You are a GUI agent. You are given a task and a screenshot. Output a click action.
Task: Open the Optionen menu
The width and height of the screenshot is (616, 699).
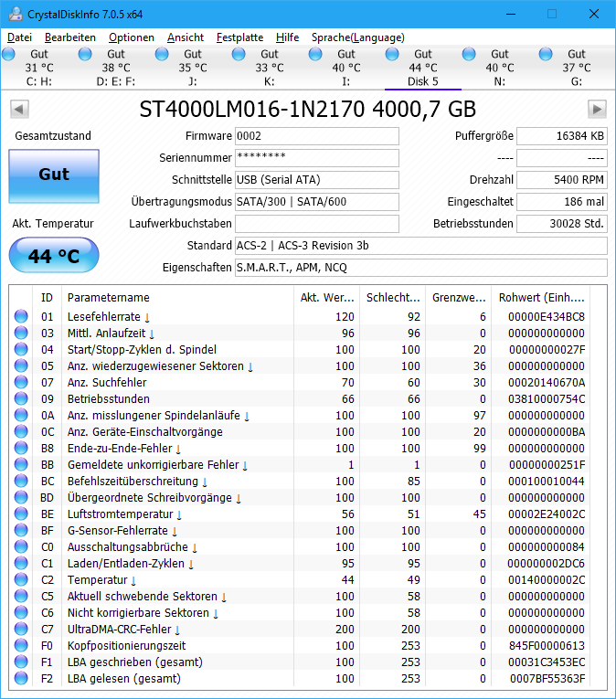point(131,37)
